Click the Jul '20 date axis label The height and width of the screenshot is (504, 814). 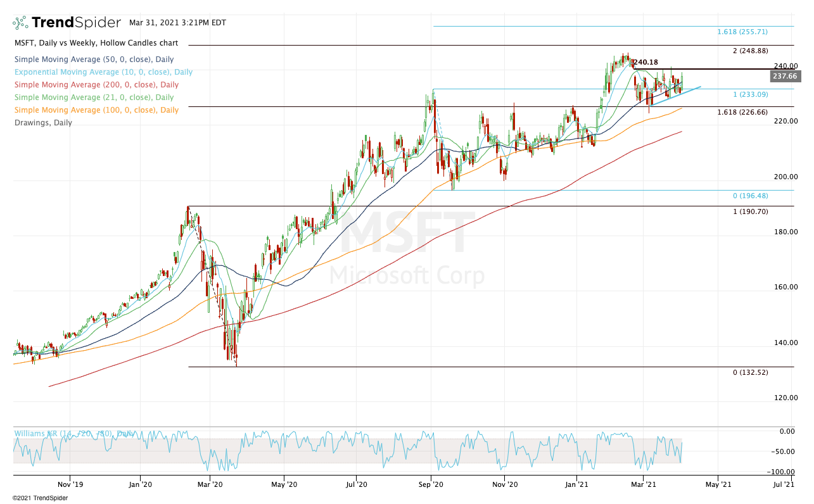(357, 484)
